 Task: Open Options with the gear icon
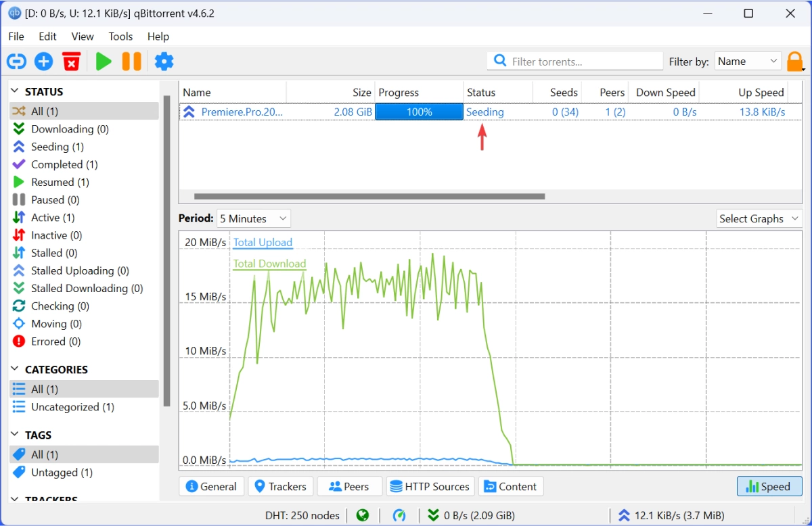tap(164, 62)
